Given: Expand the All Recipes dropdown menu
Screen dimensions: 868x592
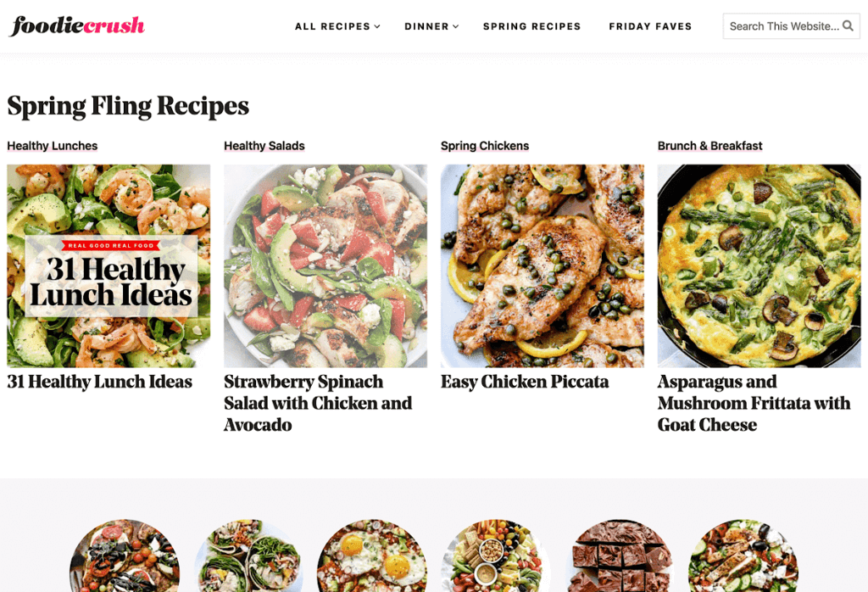Looking at the screenshot, I should pos(337,26).
